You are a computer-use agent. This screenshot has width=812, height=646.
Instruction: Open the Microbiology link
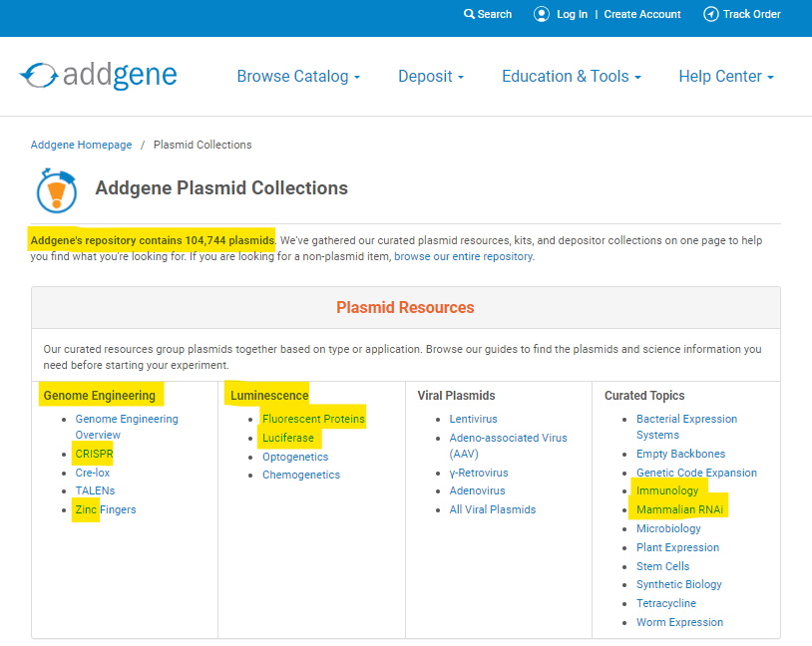coord(668,528)
